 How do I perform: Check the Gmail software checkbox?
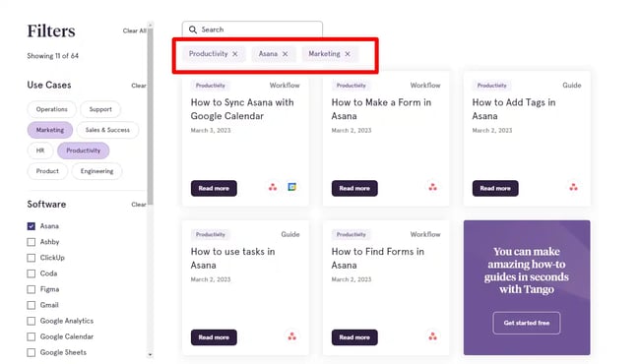click(32, 305)
